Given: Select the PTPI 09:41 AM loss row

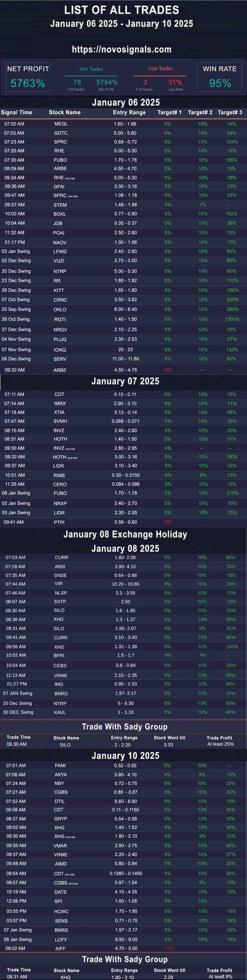Looking at the screenshot, I should pos(123,522).
